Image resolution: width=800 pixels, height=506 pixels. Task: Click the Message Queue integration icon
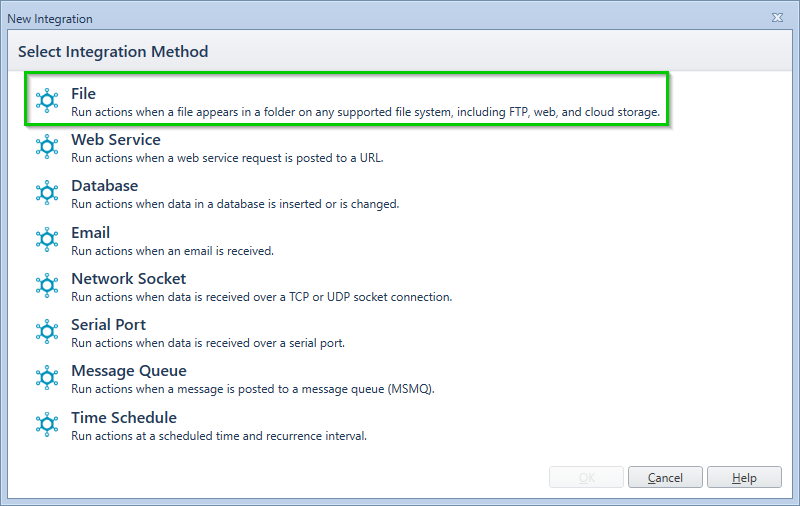point(47,377)
